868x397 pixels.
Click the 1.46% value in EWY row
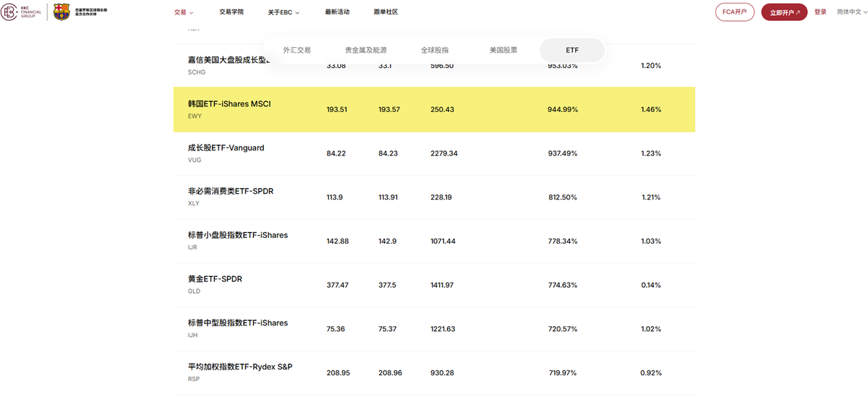pos(651,110)
